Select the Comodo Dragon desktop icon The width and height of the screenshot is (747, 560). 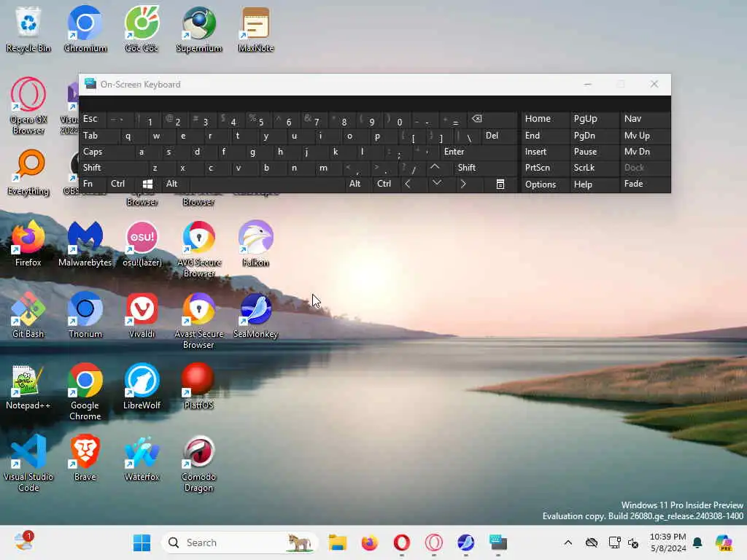coord(198,463)
